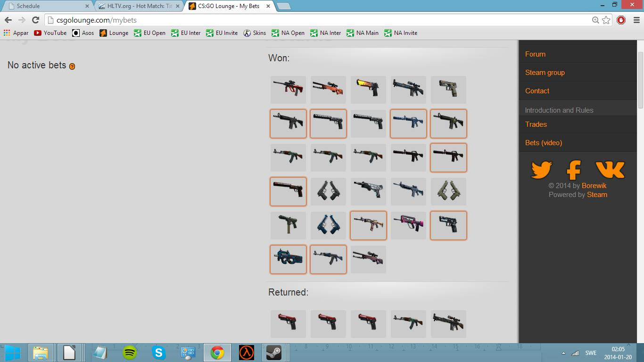Select the CS:GO Lounge My Bets tab
Image resolution: width=644 pixels, height=362 pixels.
(x=230, y=6)
